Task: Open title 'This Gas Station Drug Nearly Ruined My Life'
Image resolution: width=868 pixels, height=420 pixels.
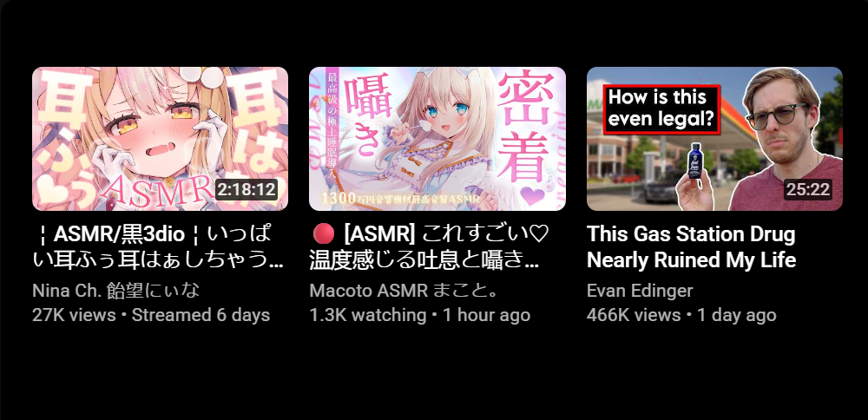Action: click(692, 246)
